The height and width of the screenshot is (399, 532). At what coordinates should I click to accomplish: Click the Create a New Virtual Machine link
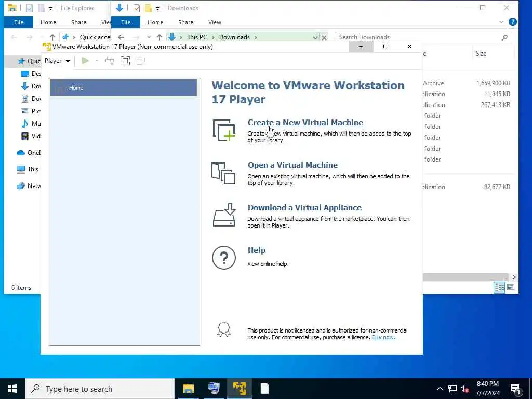305,123
